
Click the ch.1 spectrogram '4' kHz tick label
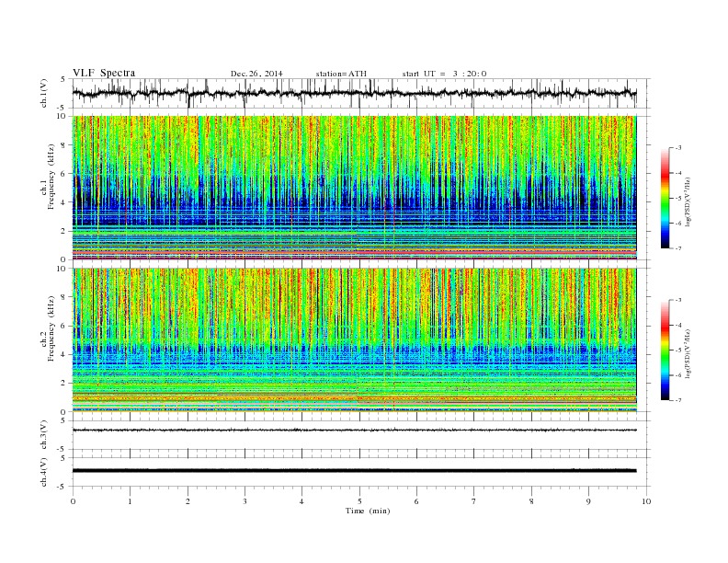coord(64,202)
